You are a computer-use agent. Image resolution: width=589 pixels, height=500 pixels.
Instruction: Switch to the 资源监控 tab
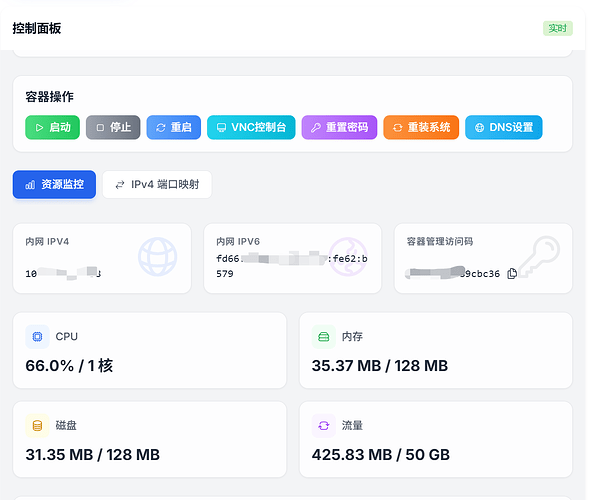pos(54,184)
